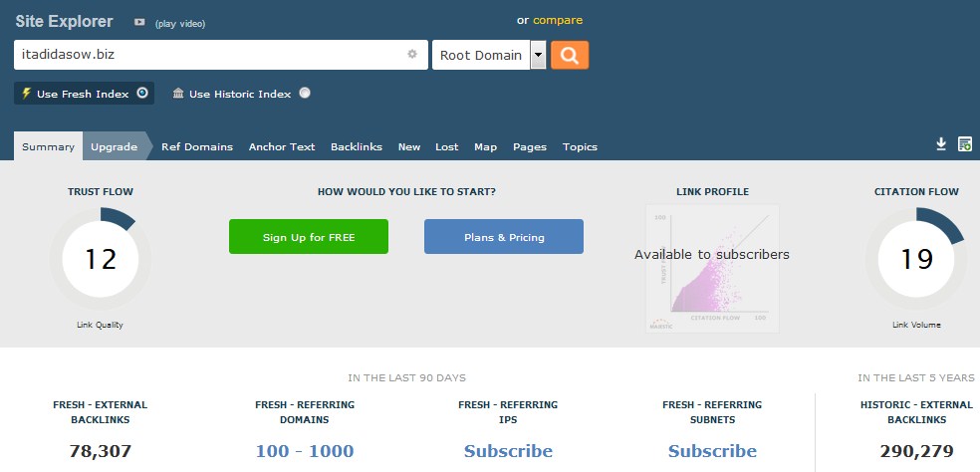
Task: Open the Backlinks tab
Action: tap(357, 147)
